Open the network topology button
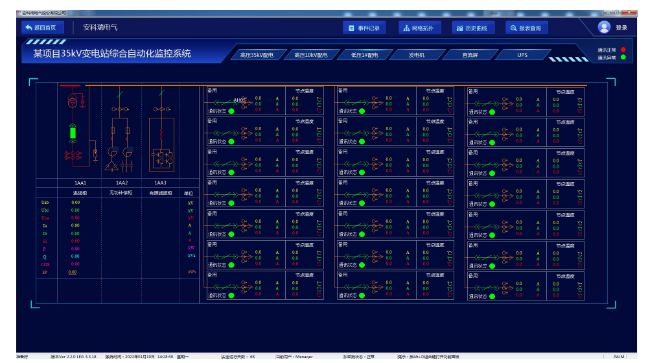The width and height of the screenshot is (653, 363). 418,28
